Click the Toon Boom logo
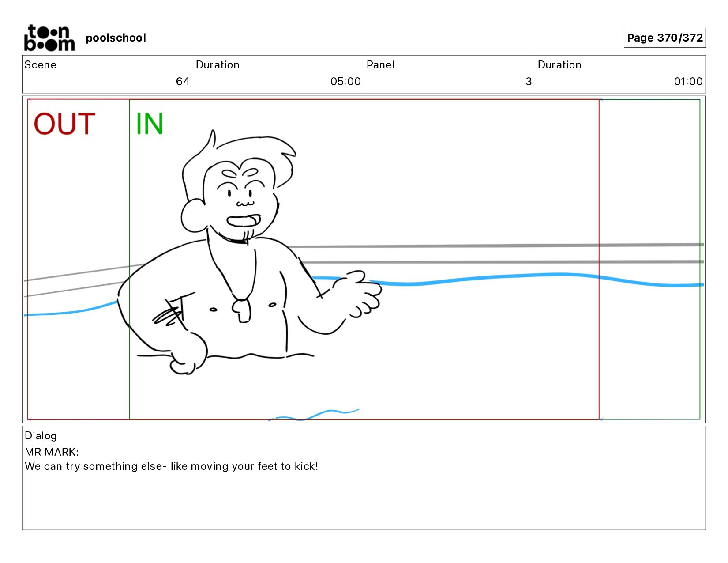This screenshot has width=728, height=563. pyautogui.click(x=49, y=38)
